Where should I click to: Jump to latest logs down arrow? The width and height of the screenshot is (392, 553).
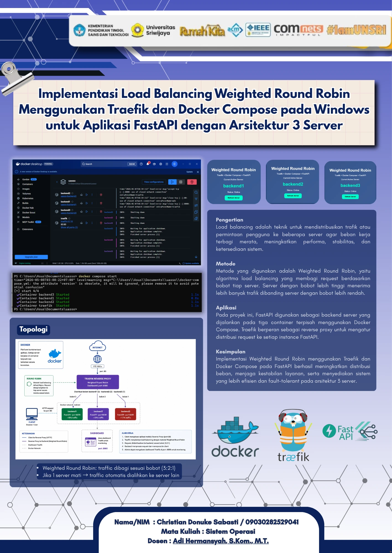(x=196, y=257)
